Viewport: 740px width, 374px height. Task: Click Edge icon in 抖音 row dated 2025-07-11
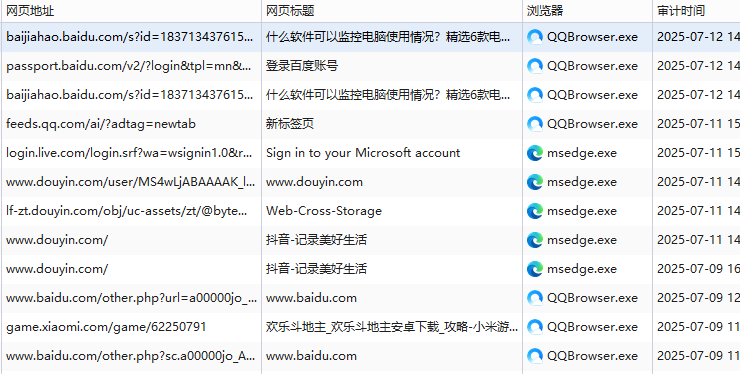(x=535, y=240)
